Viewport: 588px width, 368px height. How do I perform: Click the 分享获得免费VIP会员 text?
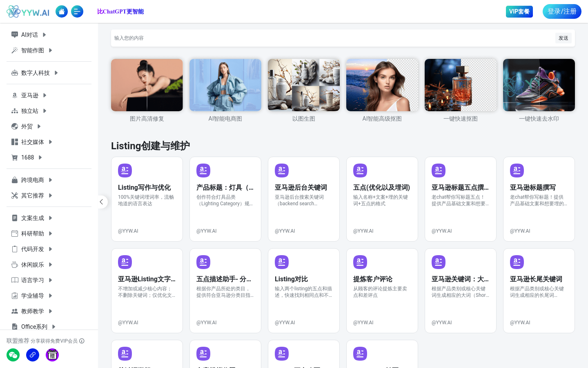[x=54, y=341]
